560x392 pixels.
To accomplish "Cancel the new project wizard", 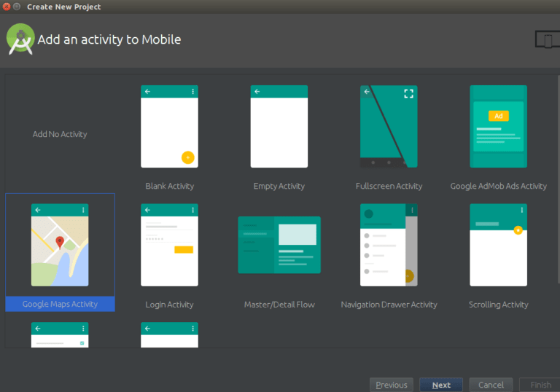I will click(491, 385).
